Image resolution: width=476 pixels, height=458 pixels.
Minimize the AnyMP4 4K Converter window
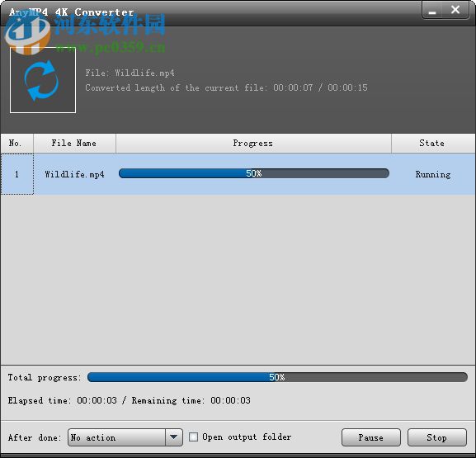point(432,11)
